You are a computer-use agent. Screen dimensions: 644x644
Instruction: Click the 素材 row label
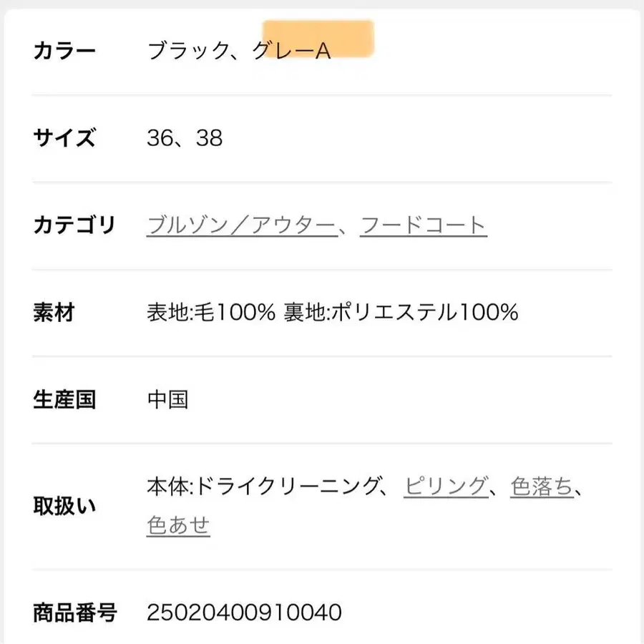point(55,312)
